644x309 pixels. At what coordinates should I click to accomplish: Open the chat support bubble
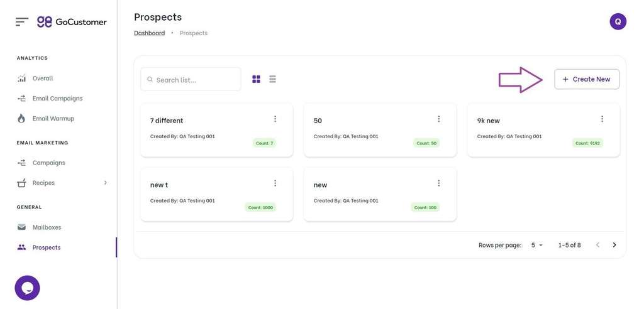(27, 288)
